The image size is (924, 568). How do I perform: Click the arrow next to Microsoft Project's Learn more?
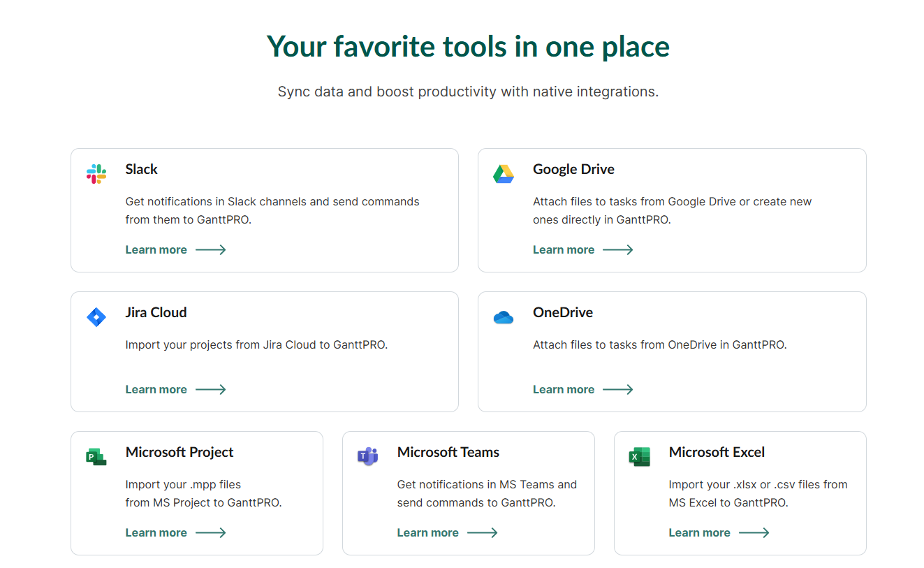(x=211, y=532)
